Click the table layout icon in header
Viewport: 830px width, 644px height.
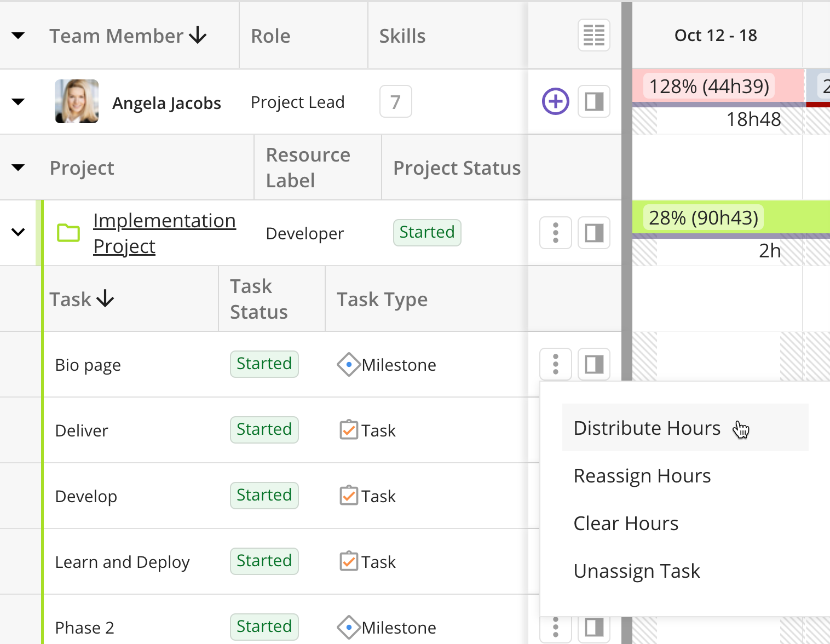point(593,36)
